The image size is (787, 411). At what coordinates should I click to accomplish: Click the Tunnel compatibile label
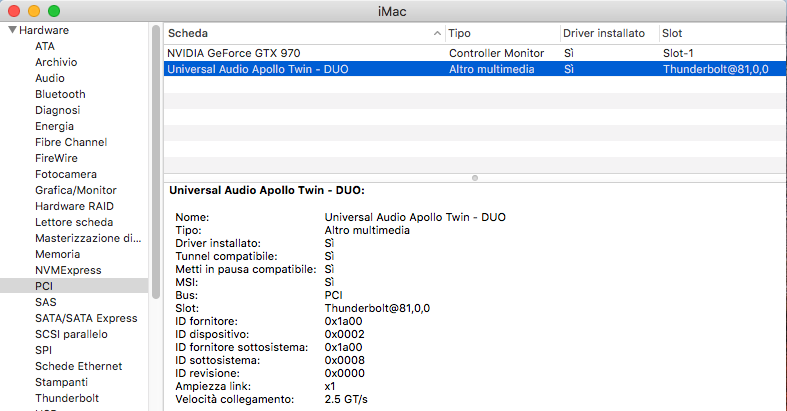226,256
